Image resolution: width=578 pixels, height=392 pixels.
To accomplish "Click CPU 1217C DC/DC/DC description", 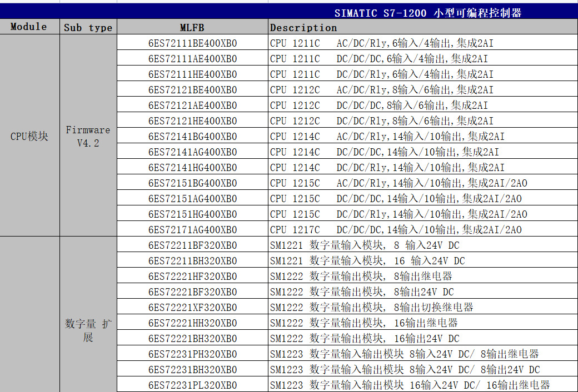I will 423,229.
